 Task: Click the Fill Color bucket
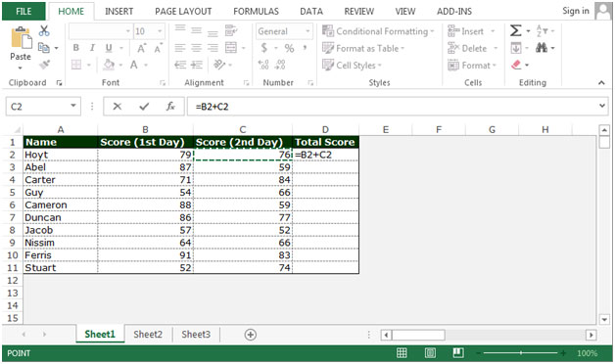pyautogui.click(x=109, y=65)
